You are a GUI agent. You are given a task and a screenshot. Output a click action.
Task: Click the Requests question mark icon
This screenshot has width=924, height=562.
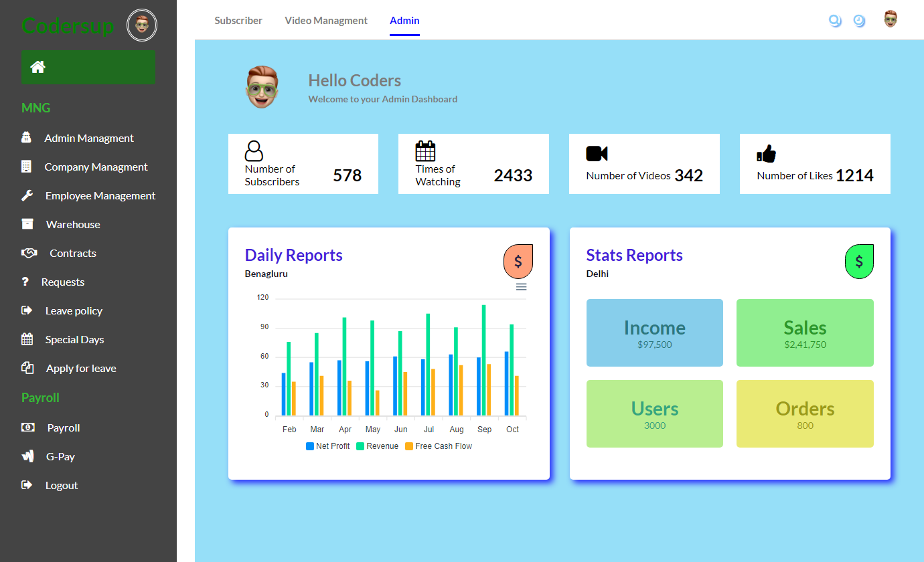25,282
